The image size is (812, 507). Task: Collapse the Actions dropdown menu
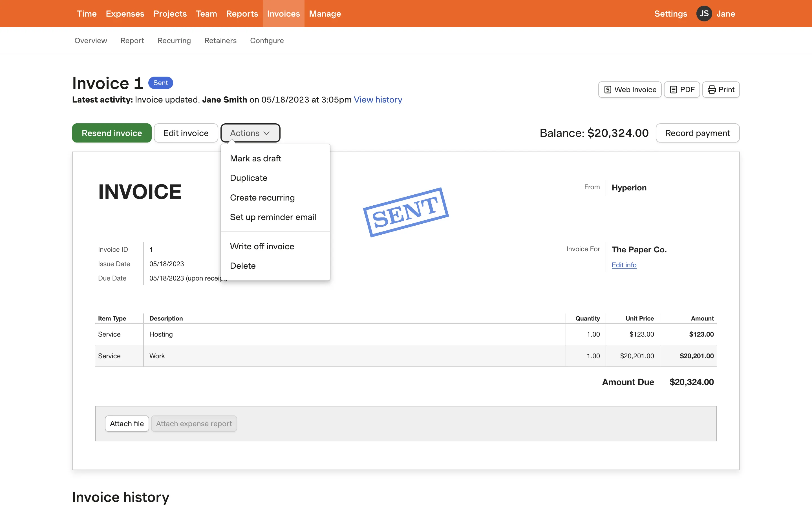(250, 133)
